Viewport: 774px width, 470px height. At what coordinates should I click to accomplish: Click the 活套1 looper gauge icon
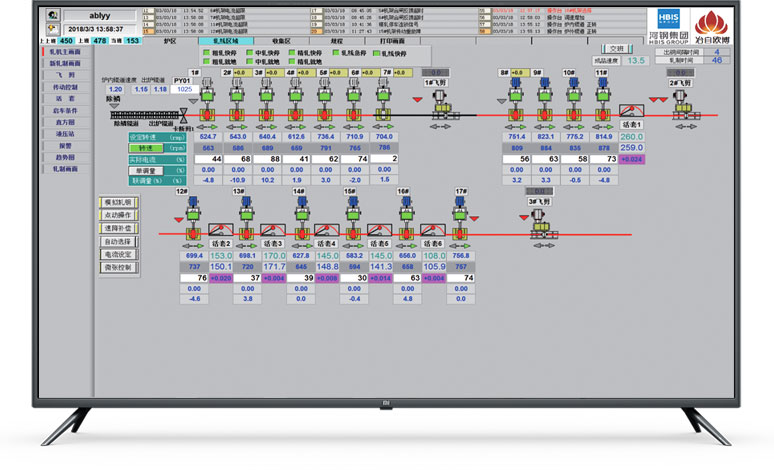(x=630, y=110)
